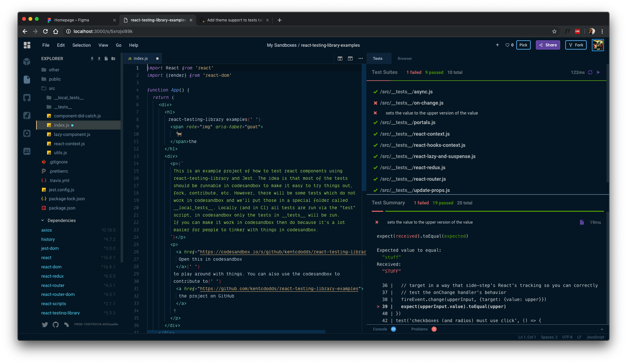Viewport: 627px width, 364px height.
Task: Open the lazy-component.js file
Action: [72, 134]
